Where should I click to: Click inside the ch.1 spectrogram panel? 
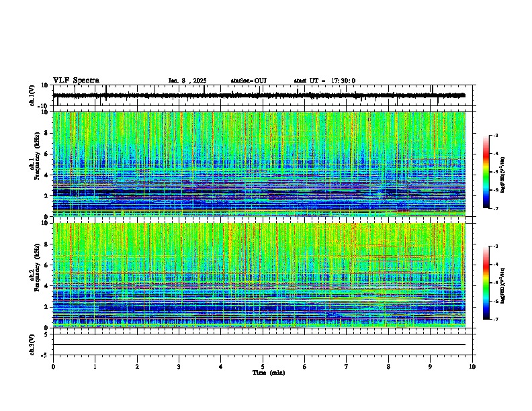tap(259, 164)
